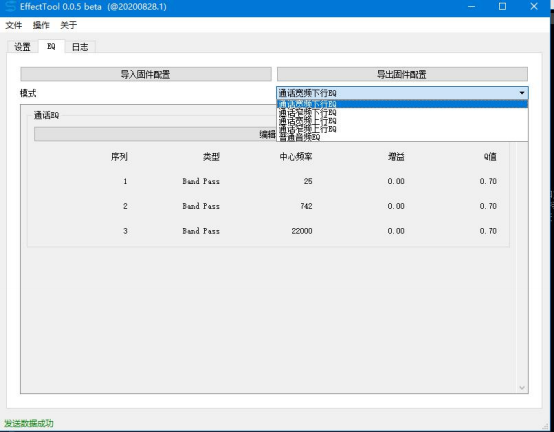This screenshot has height=432, width=554.
Task: Click the 编辑 button in 通话EQ group
Action: (155, 134)
